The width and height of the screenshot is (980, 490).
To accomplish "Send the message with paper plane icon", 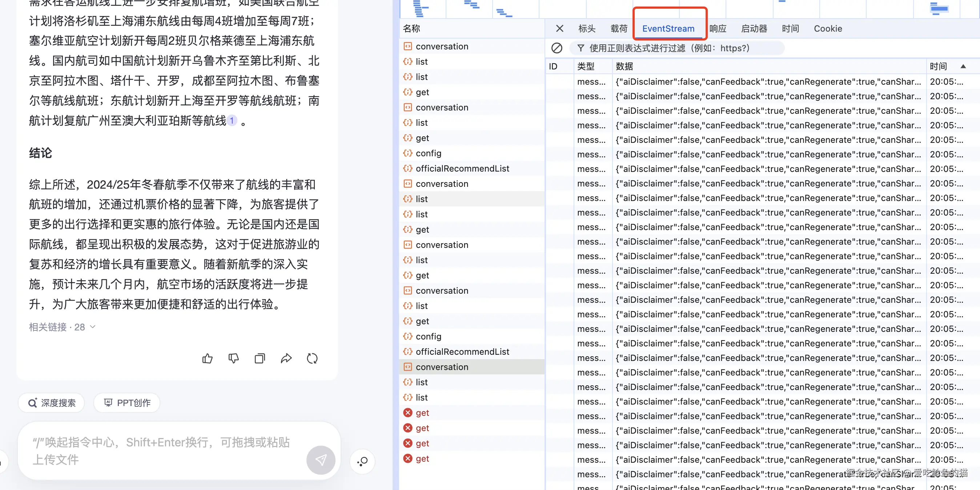I will (x=321, y=460).
